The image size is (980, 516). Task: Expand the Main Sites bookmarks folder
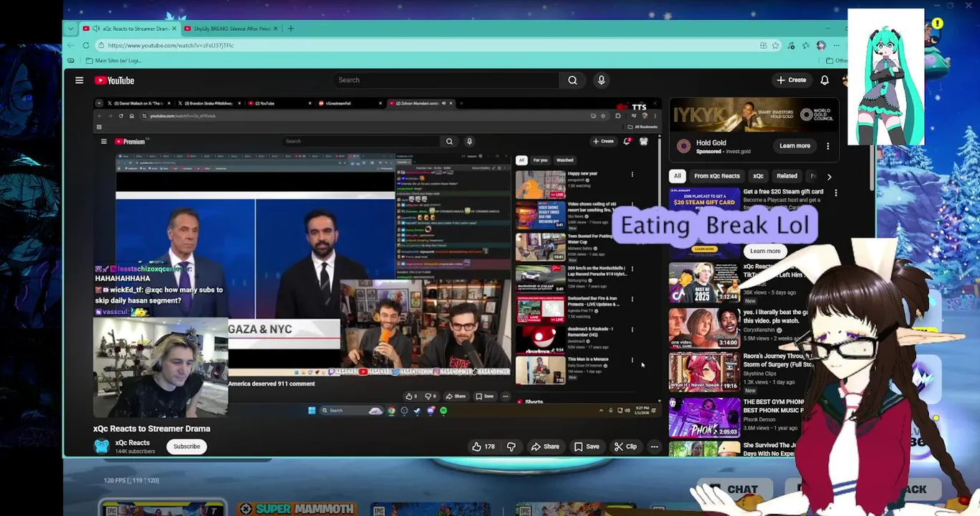tap(113, 61)
